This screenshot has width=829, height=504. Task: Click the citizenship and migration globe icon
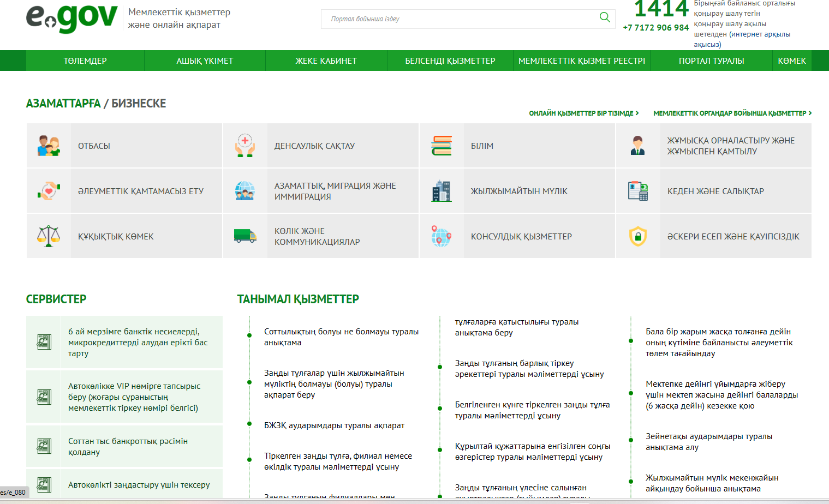pyautogui.click(x=245, y=191)
